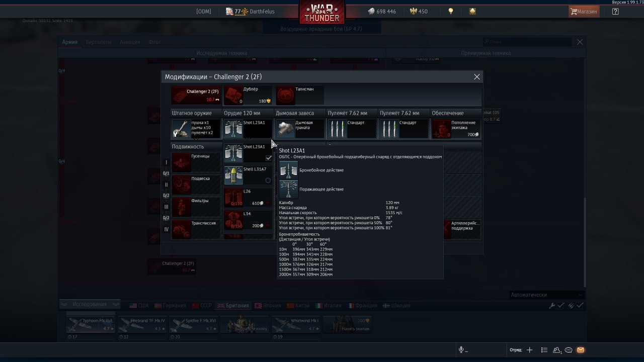Tick the Shot L23A1 checkbox in the dropdown
Image resolution: width=644 pixels, height=362 pixels.
coord(269,158)
